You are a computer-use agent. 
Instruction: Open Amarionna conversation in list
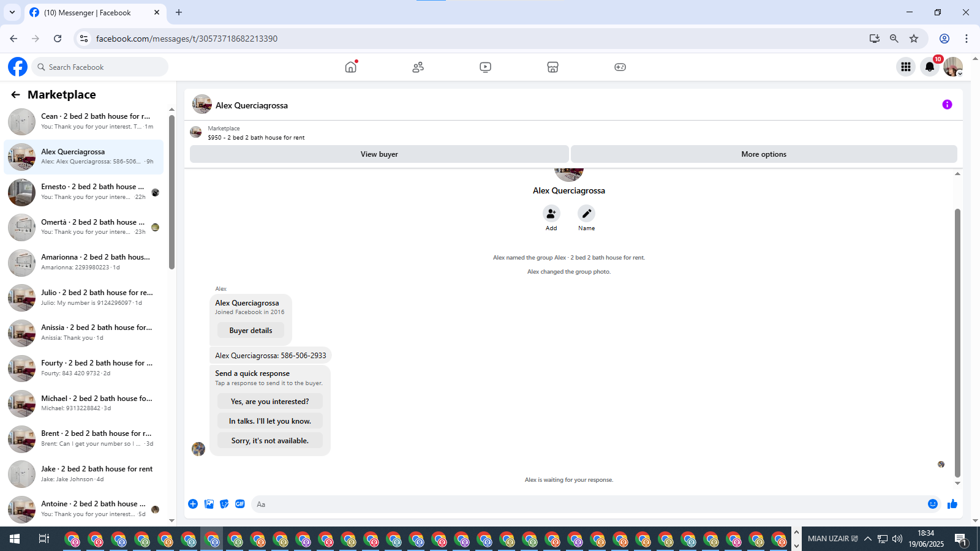(x=84, y=262)
